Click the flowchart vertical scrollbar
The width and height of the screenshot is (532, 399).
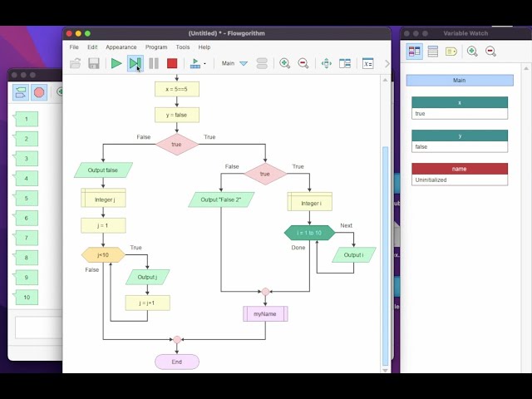point(385,249)
